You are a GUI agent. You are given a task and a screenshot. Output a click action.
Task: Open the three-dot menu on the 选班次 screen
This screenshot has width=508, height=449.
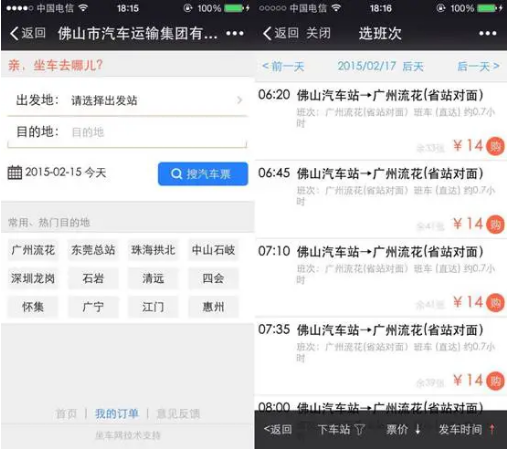pyautogui.click(x=488, y=33)
